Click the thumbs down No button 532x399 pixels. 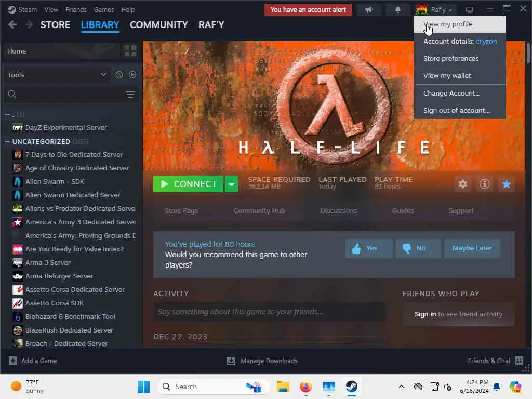pyautogui.click(x=418, y=248)
